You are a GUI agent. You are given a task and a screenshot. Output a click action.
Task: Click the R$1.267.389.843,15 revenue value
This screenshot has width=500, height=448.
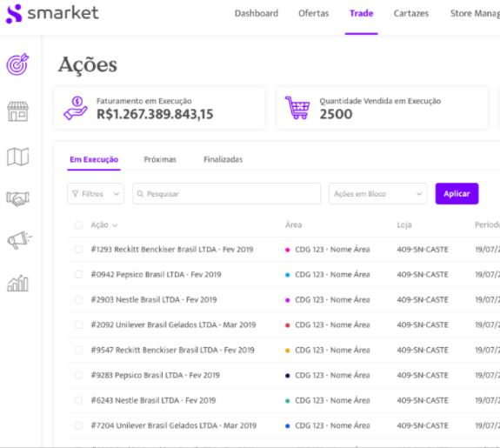click(155, 114)
